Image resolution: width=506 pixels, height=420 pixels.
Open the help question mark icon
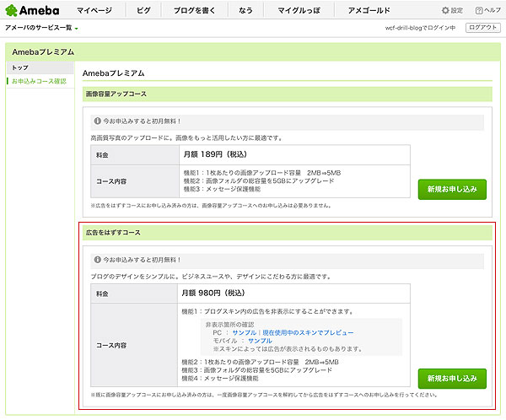(x=479, y=10)
